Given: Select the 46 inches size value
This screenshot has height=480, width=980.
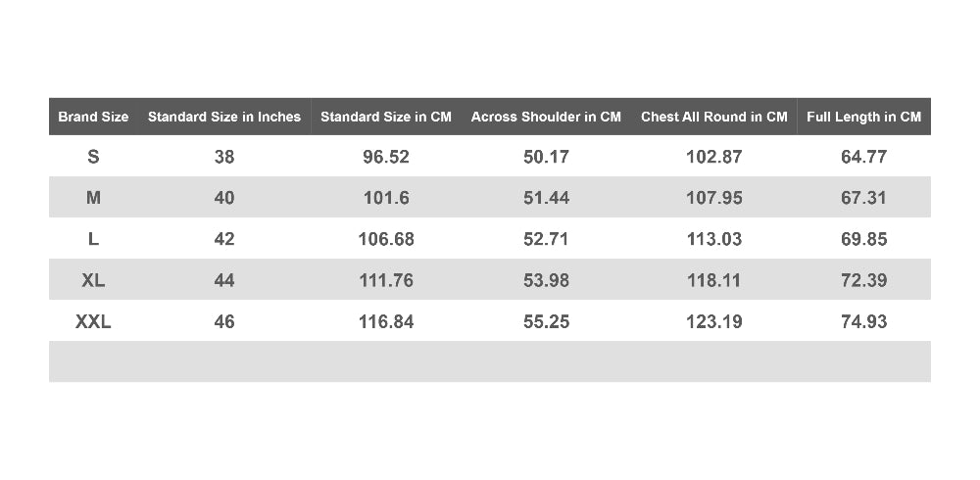Looking at the screenshot, I should point(224,321).
